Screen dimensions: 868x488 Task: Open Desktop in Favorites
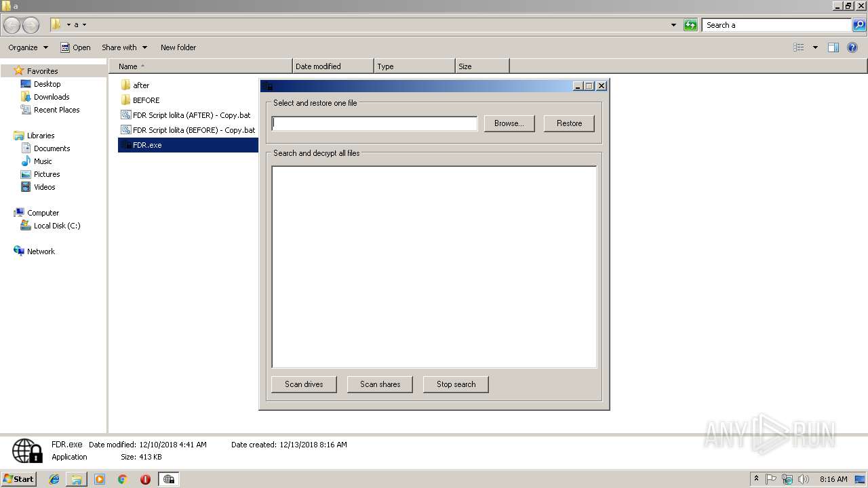[x=47, y=84]
